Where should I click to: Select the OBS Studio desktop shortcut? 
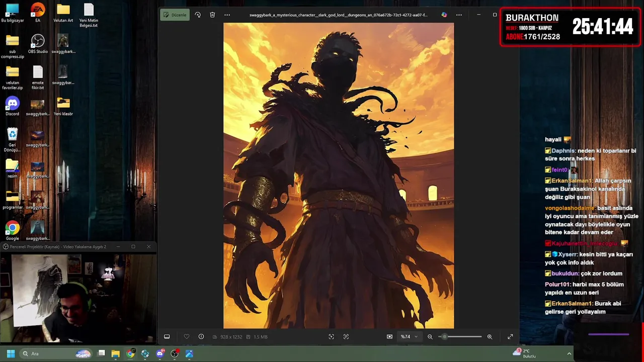pyautogui.click(x=38, y=44)
